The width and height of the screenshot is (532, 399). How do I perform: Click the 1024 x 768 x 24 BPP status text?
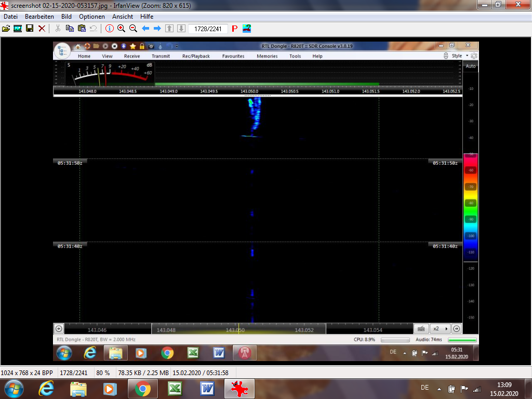click(x=27, y=373)
